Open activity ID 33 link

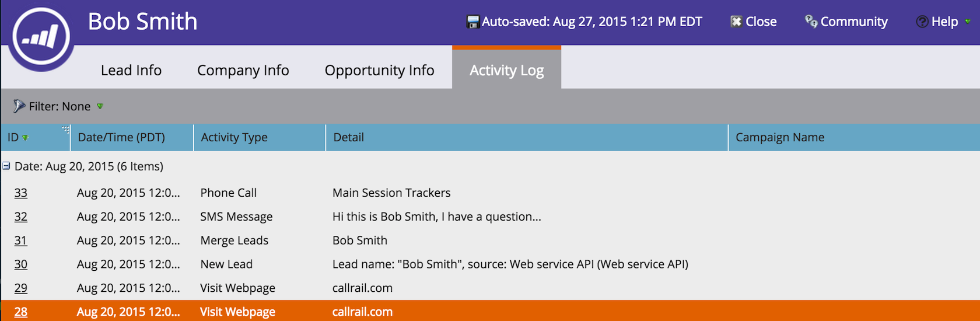(x=21, y=193)
